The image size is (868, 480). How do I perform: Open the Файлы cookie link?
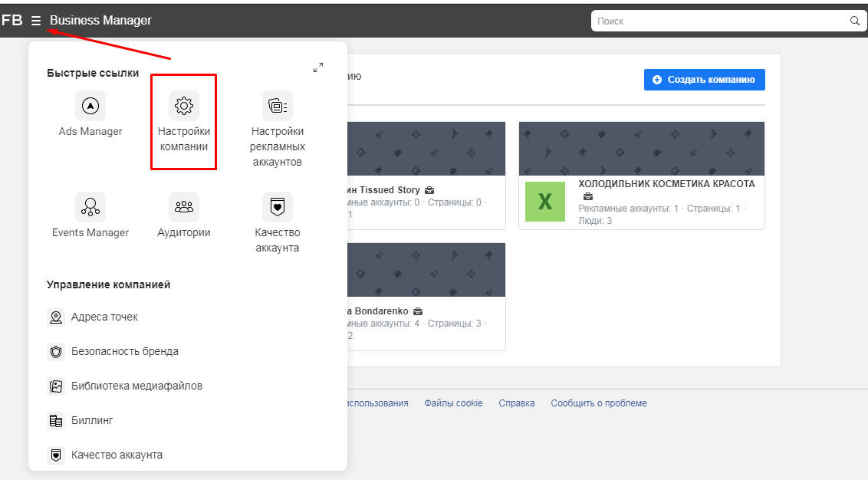(x=453, y=403)
